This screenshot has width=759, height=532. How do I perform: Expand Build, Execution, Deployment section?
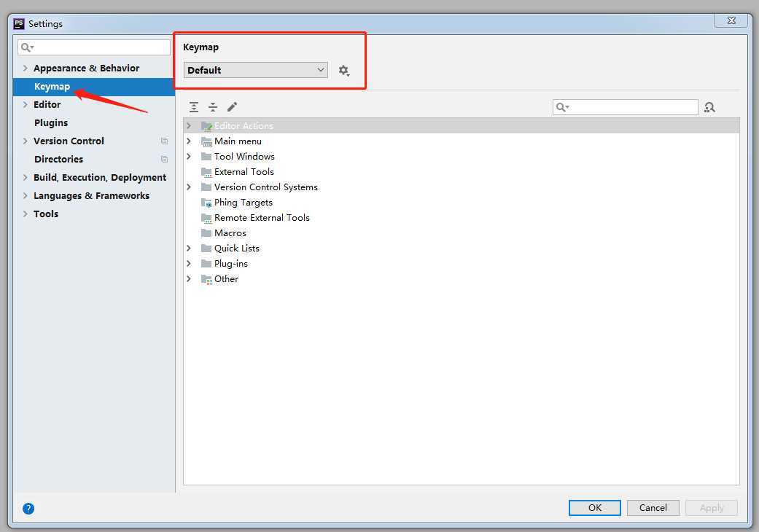point(26,178)
